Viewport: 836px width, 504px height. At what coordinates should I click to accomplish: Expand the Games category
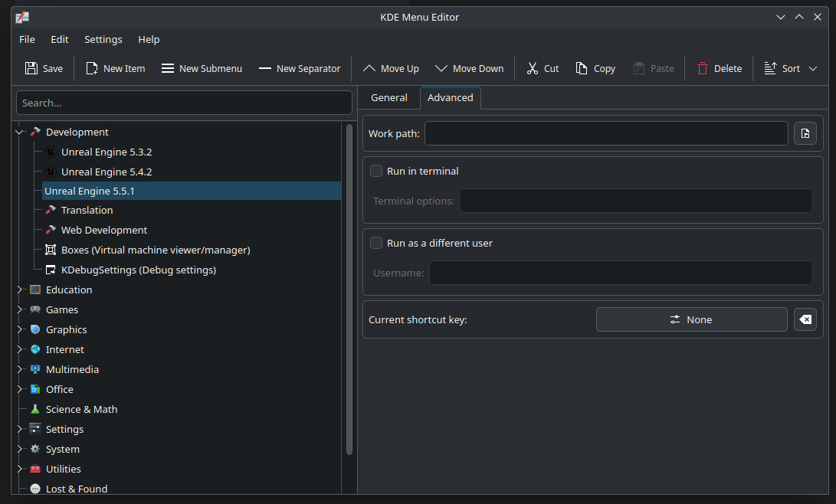[x=19, y=309]
